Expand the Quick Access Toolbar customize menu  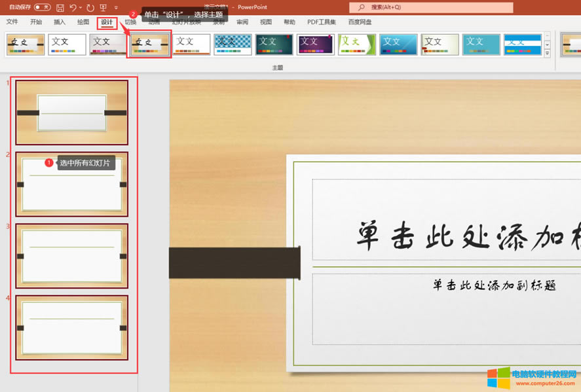115,8
